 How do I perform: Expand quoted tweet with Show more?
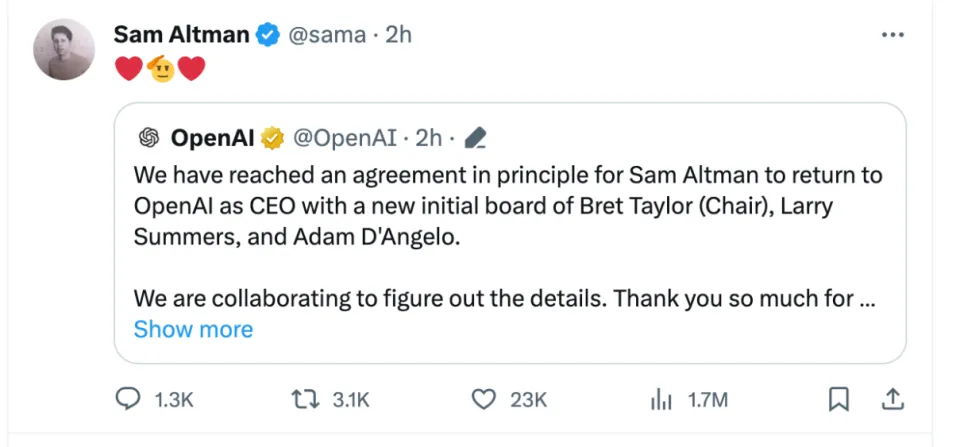pos(193,329)
